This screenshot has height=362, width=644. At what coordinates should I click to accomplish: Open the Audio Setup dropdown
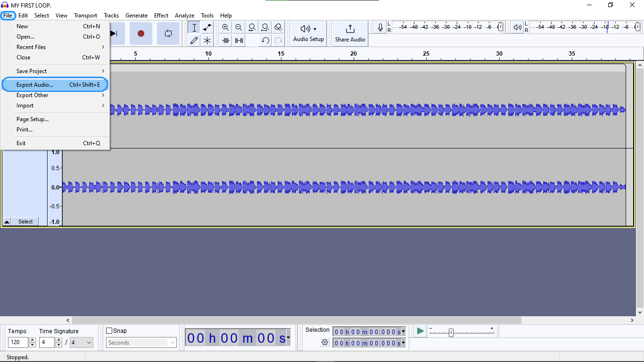(308, 33)
